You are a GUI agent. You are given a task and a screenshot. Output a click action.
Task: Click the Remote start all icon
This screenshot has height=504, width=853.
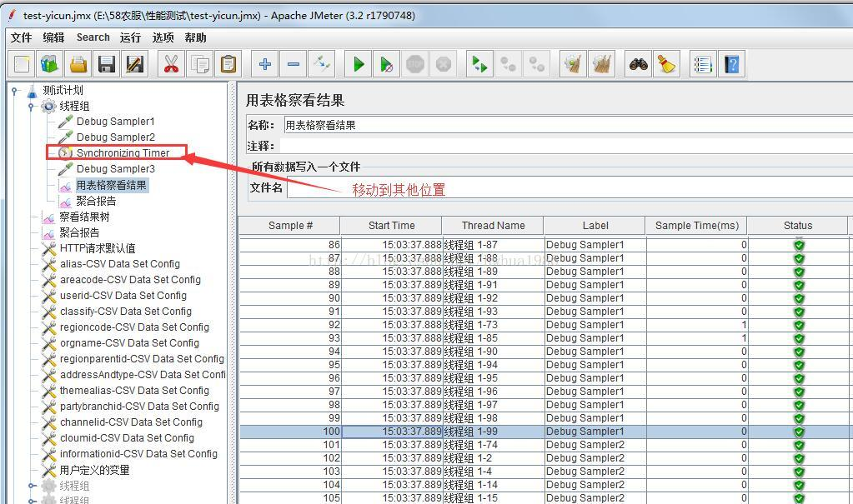click(x=479, y=65)
